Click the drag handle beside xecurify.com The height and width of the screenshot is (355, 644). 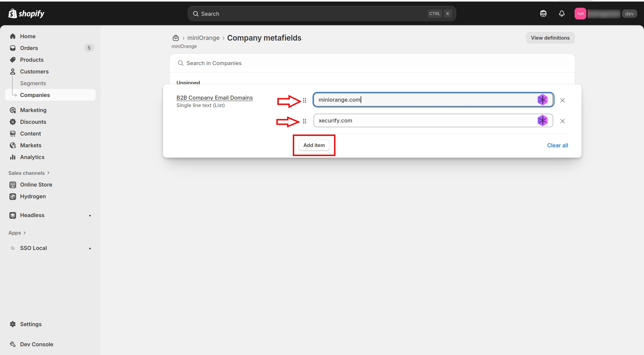pos(305,121)
